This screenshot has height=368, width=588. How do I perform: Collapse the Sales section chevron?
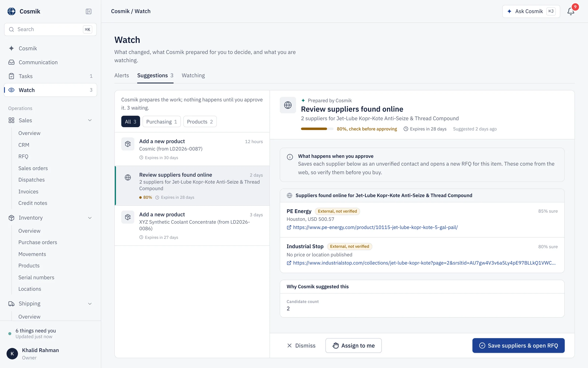click(x=90, y=120)
